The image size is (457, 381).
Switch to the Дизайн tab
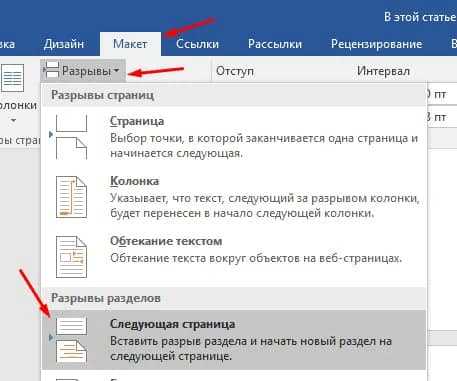click(64, 44)
